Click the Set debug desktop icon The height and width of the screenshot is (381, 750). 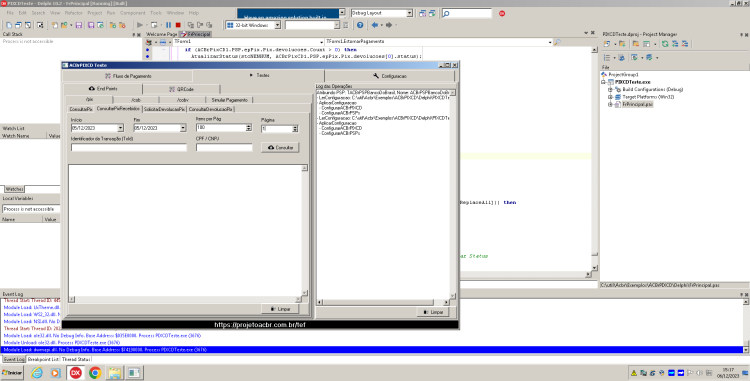(432, 13)
